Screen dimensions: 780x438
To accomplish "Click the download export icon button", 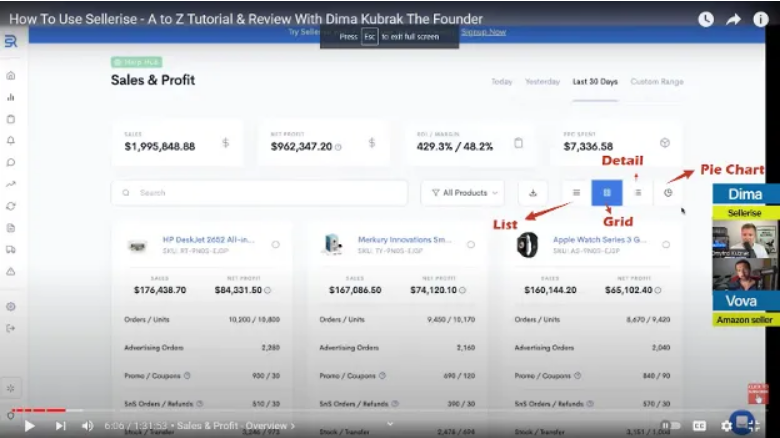I will (533, 193).
